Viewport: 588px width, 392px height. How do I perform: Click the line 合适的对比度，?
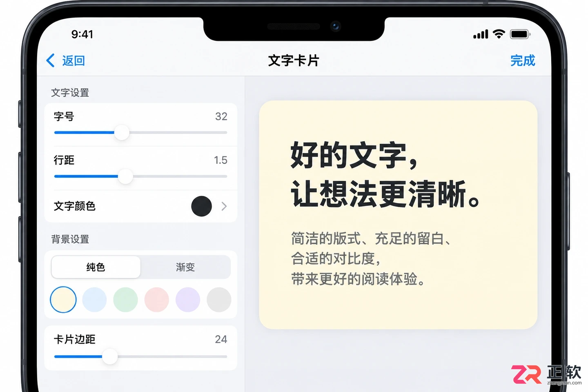pos(336,258)
